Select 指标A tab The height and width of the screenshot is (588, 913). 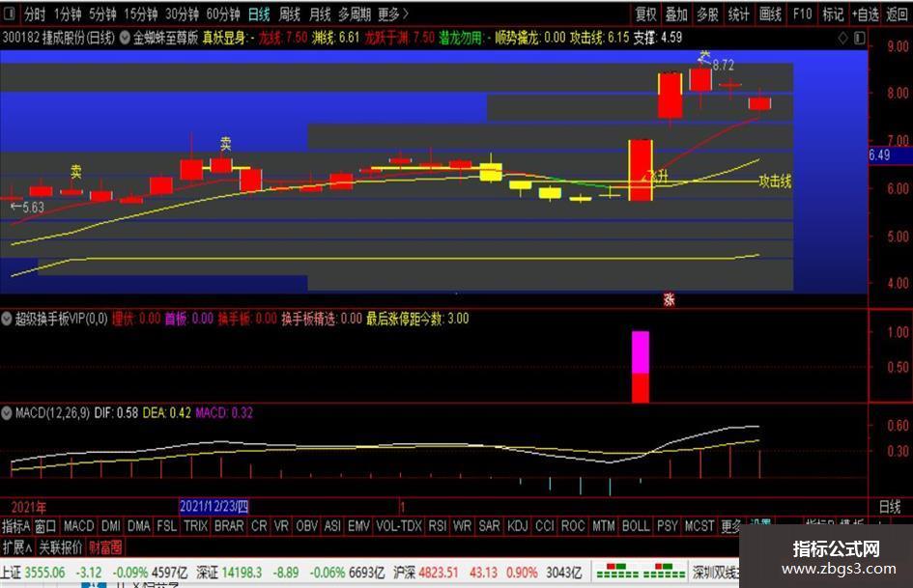[15, 526]
